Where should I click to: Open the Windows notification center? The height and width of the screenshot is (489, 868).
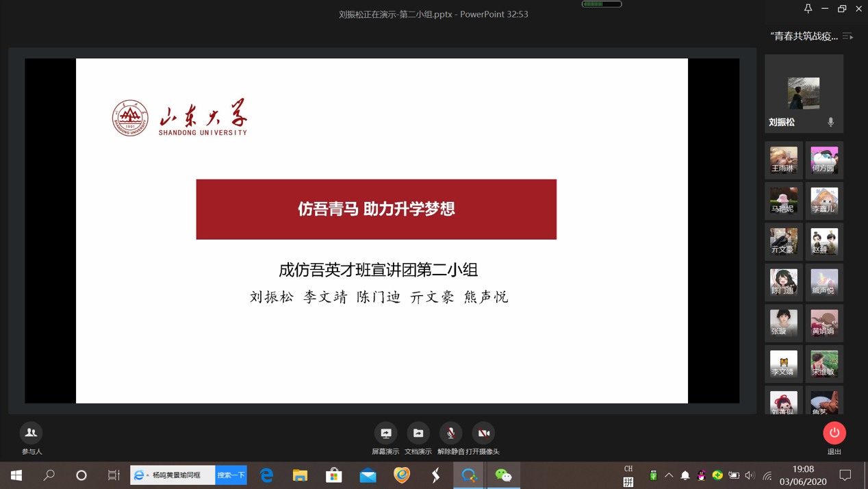click(x=845, y=475)
